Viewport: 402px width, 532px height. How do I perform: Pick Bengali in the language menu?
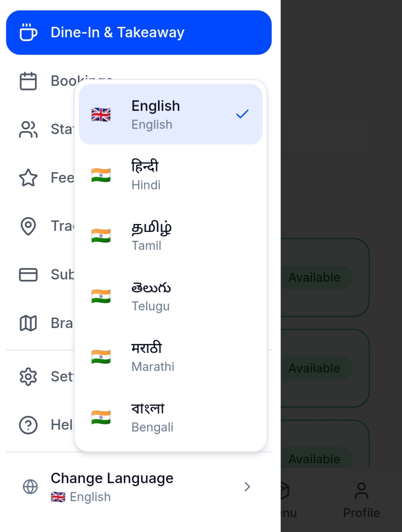171,417
